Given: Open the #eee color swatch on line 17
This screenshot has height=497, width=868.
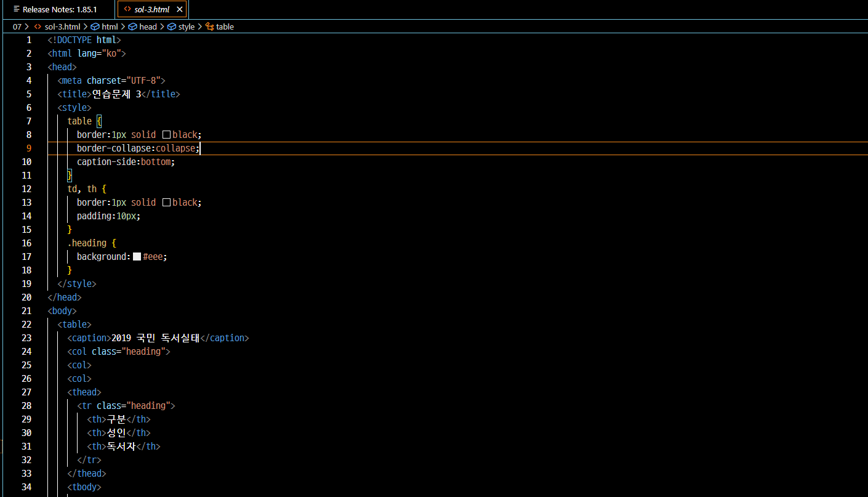Looking at the screenshot, I should tap(137, 257).
